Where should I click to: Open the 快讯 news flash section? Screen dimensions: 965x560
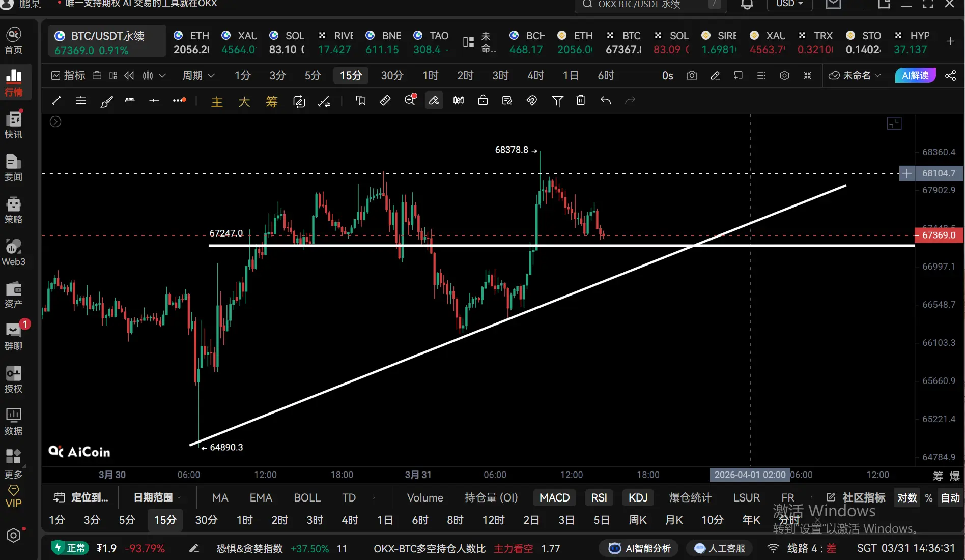click(x=14, y=125)
